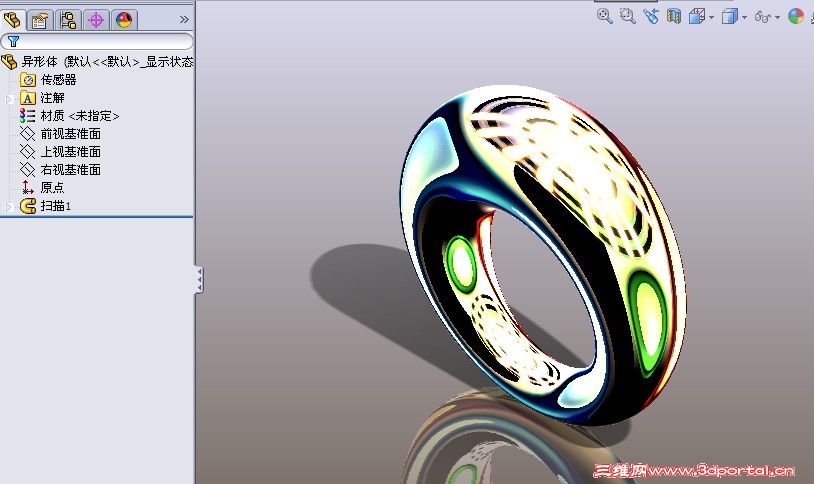
Task: Select the 前视基准面 front plane
Action: [60, 133]
